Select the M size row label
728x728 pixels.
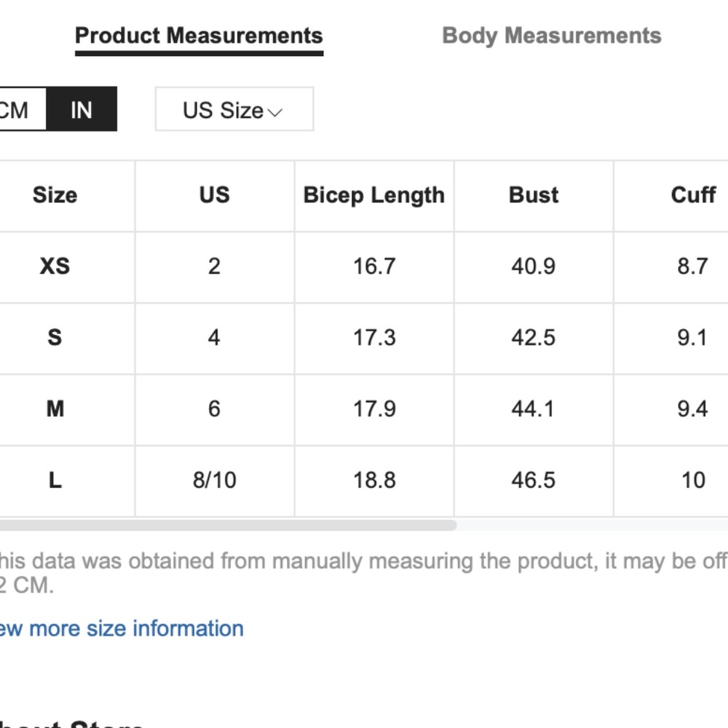coord(55,409)
